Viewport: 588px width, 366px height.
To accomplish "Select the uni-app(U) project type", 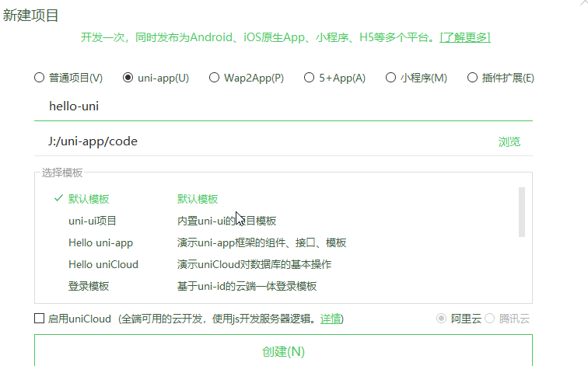I will click(x=128, y=78).
